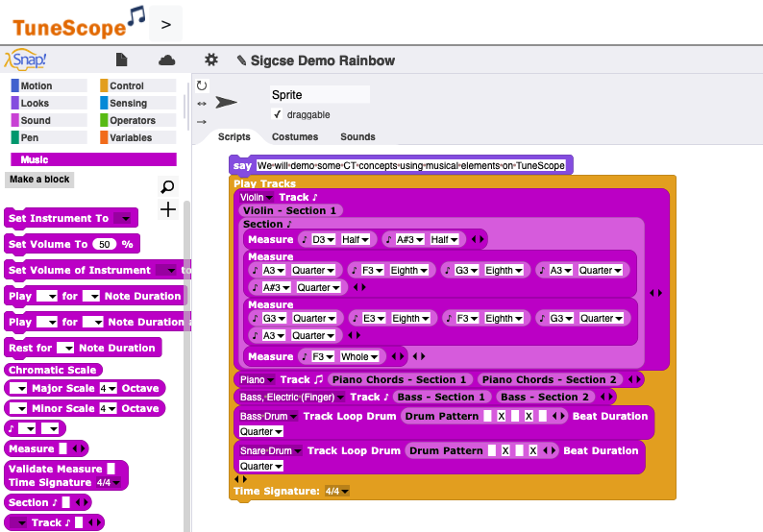
Task: Open Bass, Electric (Finger) instrument dropdown
Action: [292, 397]
